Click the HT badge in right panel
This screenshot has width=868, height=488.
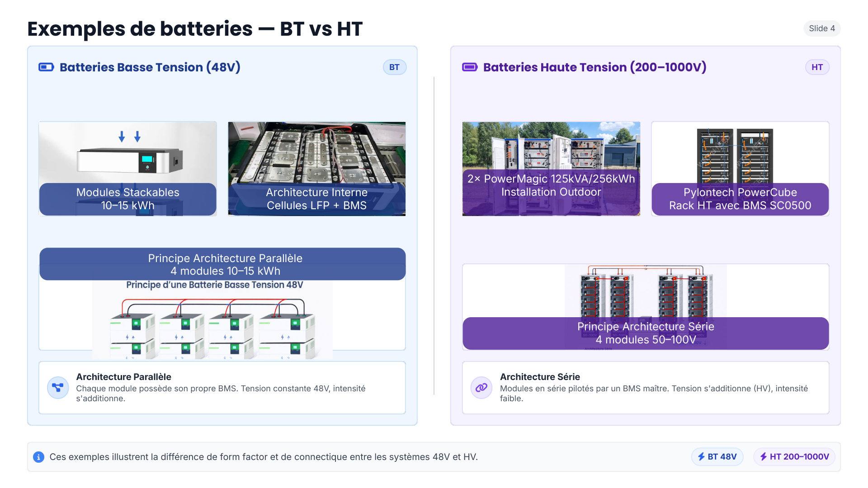(x=817, y=67)
